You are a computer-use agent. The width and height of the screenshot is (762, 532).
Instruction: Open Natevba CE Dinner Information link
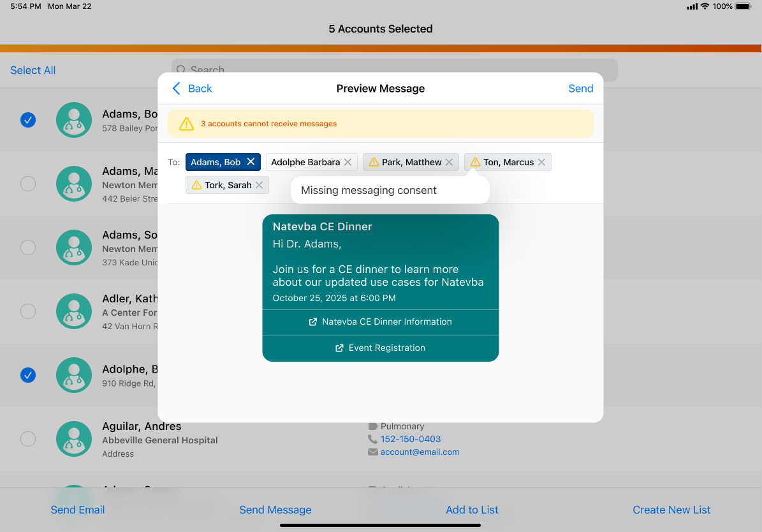tap(381, 322)
